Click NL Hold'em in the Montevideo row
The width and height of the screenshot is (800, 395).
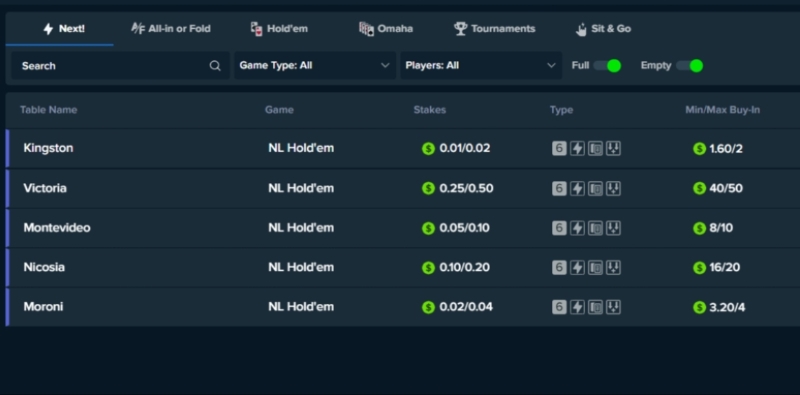[x=301, y=228]
